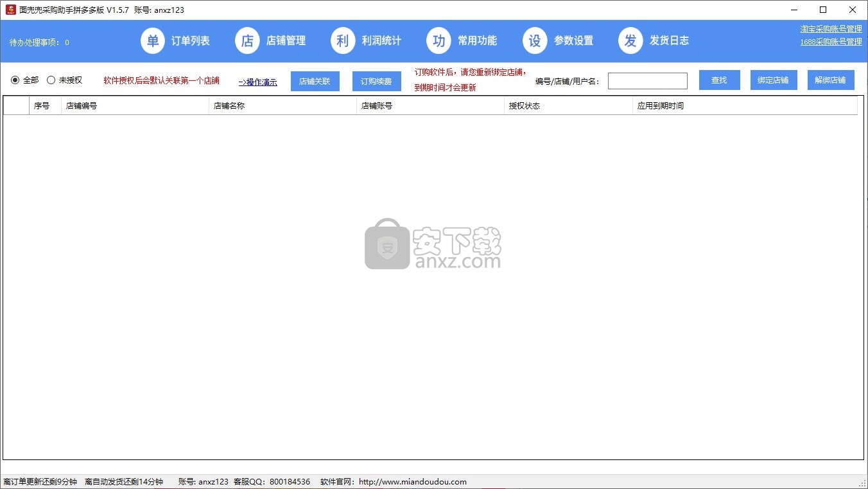Click the 店铺关联 button
868x489 pixels.
click(315, 81)
